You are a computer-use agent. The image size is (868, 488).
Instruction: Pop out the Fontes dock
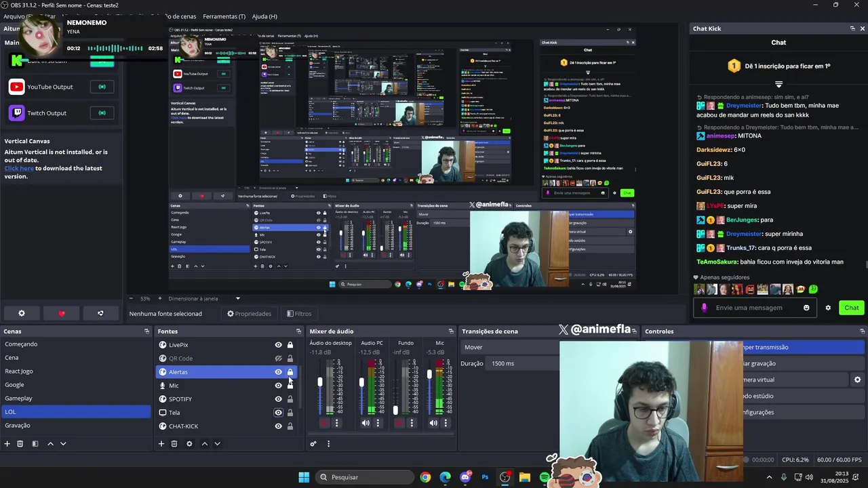pyautogui.click(x=298, y=331)
